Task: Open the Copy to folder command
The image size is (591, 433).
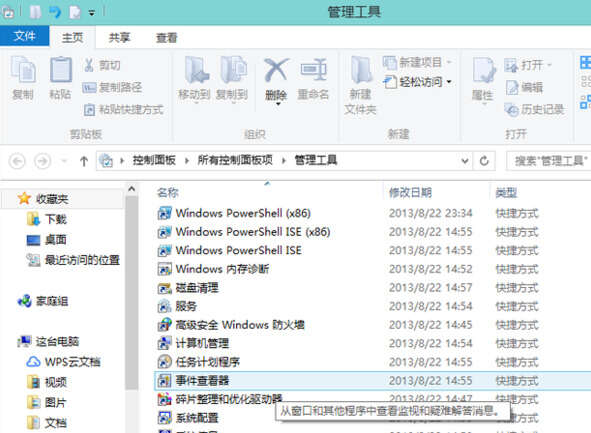Action: (232, 80)
